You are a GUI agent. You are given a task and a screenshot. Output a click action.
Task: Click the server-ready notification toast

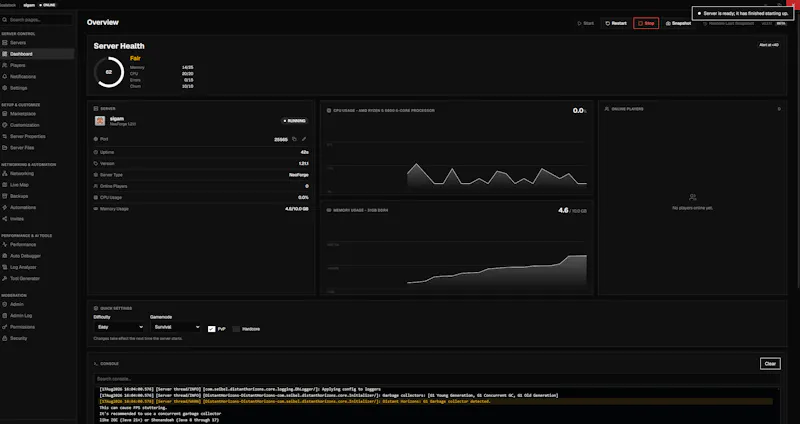743,13
